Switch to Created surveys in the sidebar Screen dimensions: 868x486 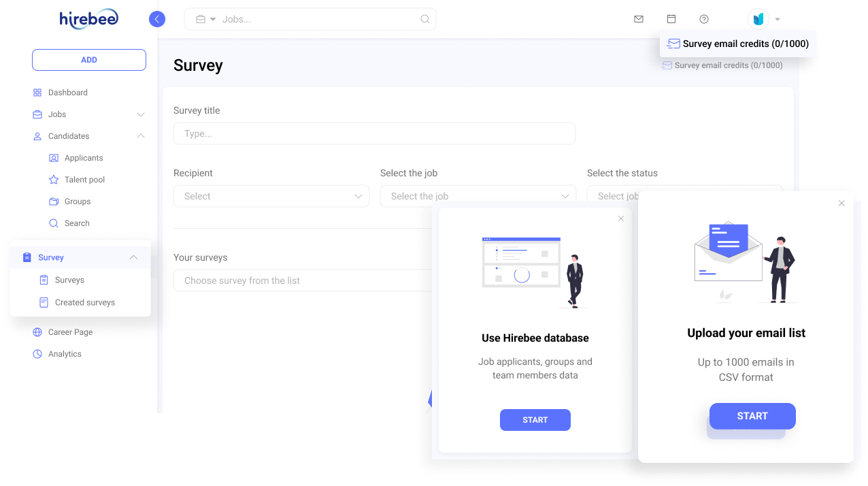point(84,302)
